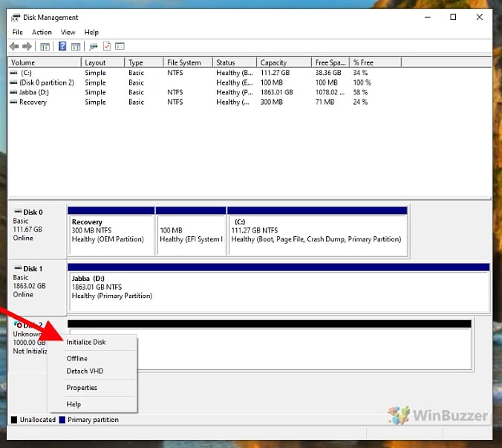Viewport: 502px width, 448px height.
Task: Click the drive icon of the (C:) volume row
Action: click(x=13, y=73)
